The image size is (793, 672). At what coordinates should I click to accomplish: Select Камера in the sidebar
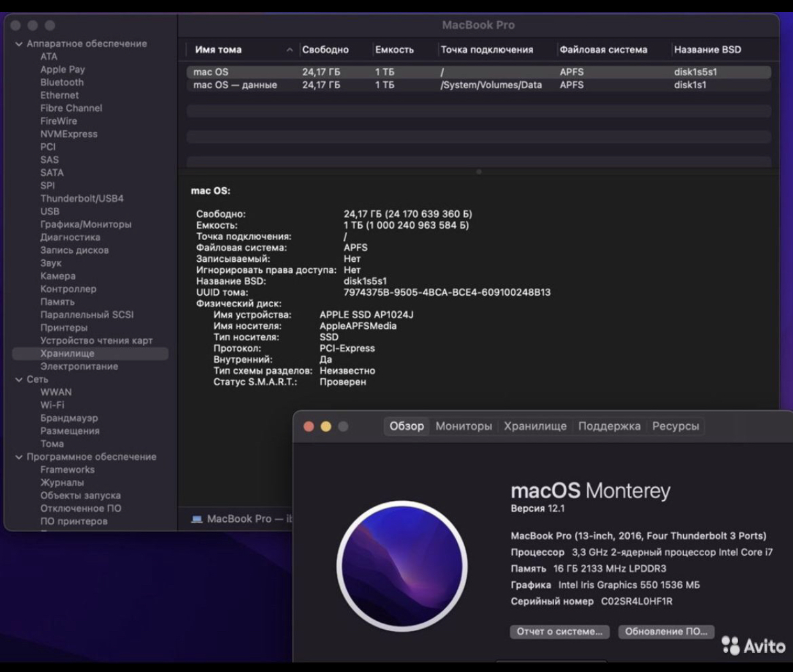57,276
